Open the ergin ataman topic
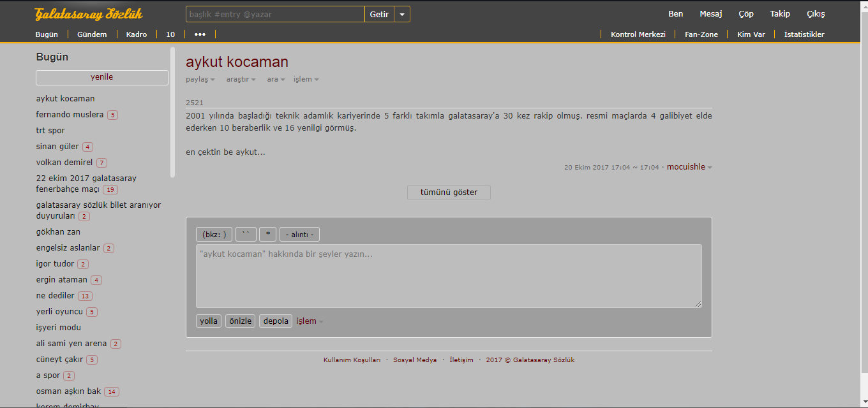 coord(61,280)
